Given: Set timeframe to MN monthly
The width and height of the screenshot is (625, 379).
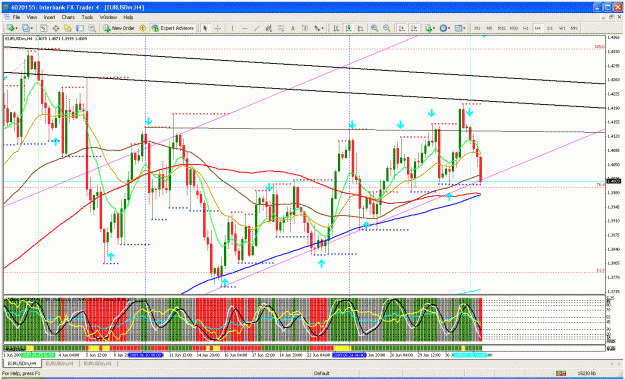Looking at the screenshot, I should (574, 28).
